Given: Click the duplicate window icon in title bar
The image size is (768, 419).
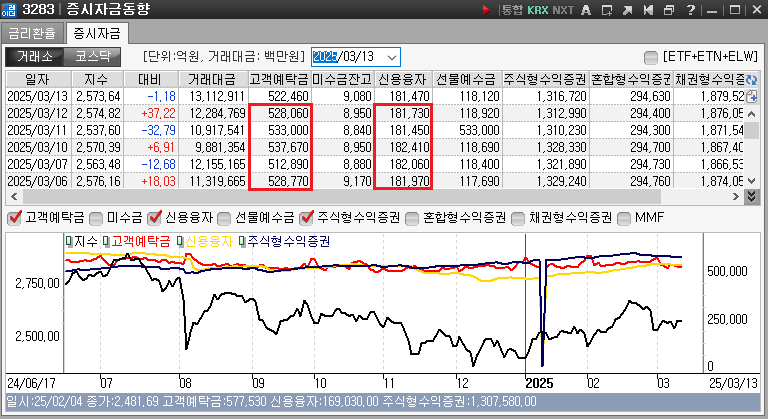Looking at the screenshot, I should [669, 10].
